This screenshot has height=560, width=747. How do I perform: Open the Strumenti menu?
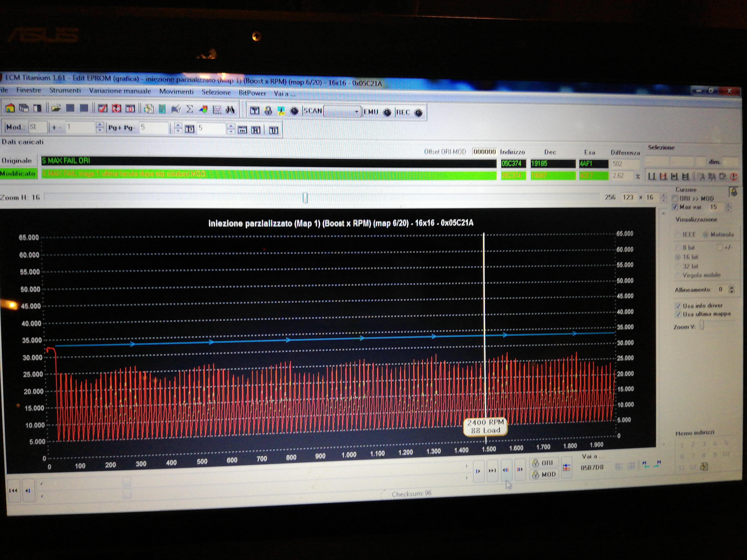coord(65,90)
